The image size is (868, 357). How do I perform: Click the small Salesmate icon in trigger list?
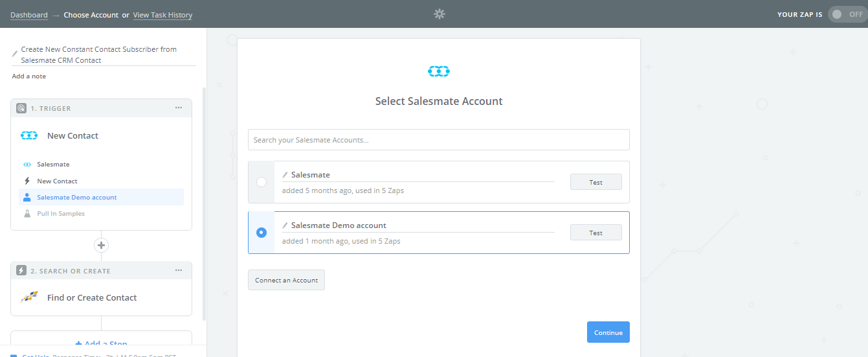tap(27, 165)
